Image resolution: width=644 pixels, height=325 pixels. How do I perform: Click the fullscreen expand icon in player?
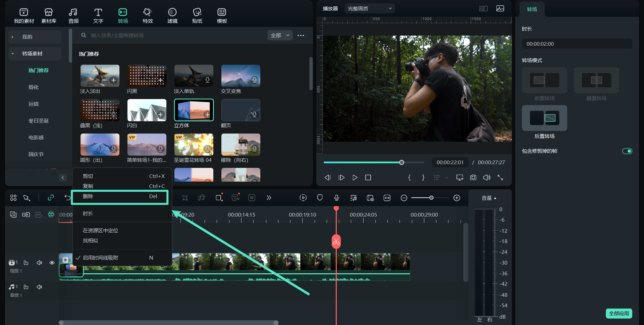[500, 178]
